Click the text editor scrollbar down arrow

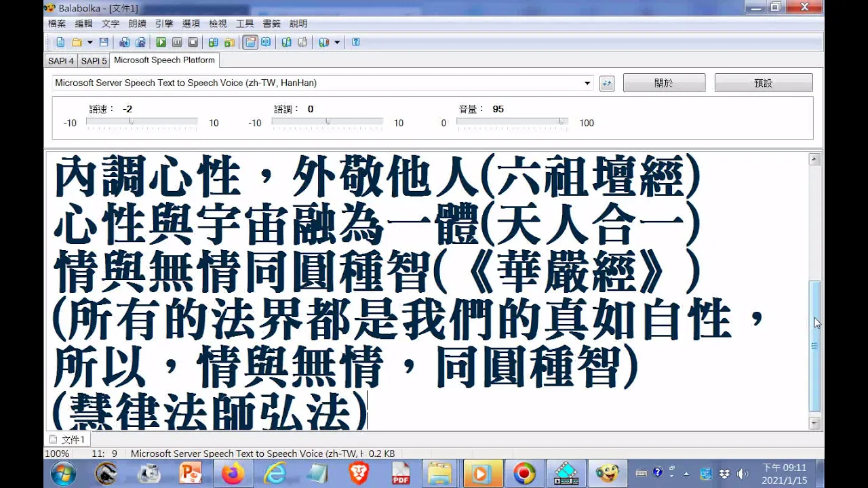(x=814, y=424)
